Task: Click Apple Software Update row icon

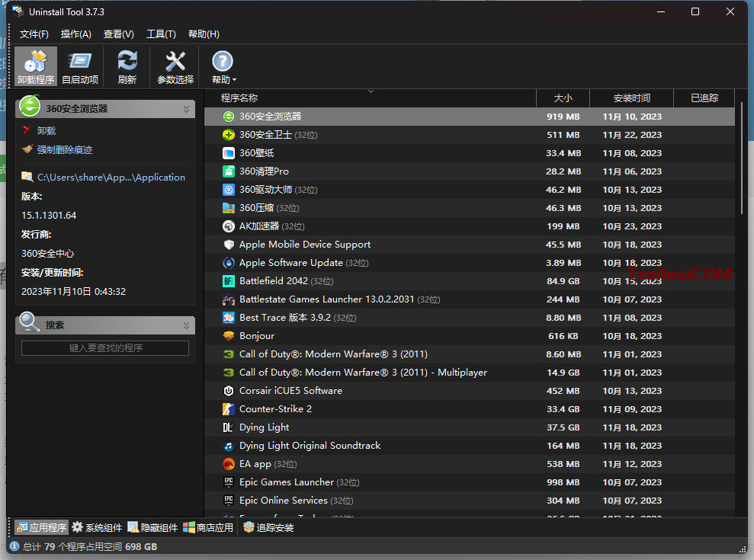Action: tap(229, 262)
